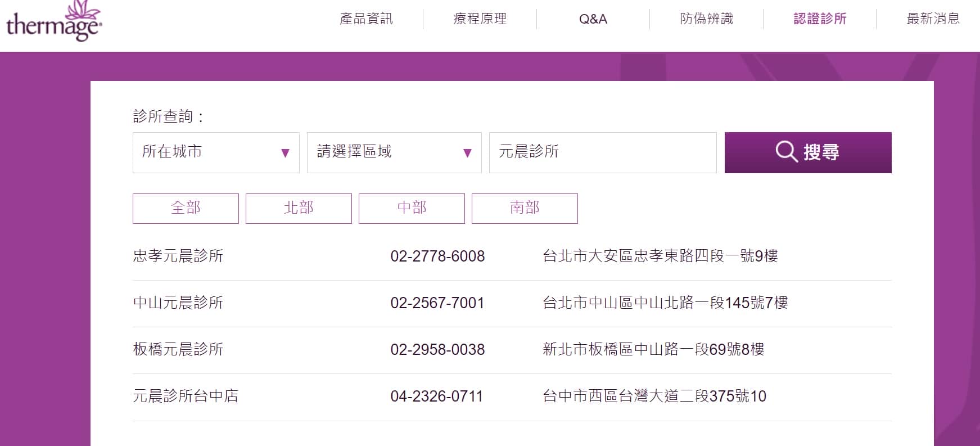Expand the 所在城市 city dropdown
This screenshot has width=980, height=446.
[x=216, y=152]
